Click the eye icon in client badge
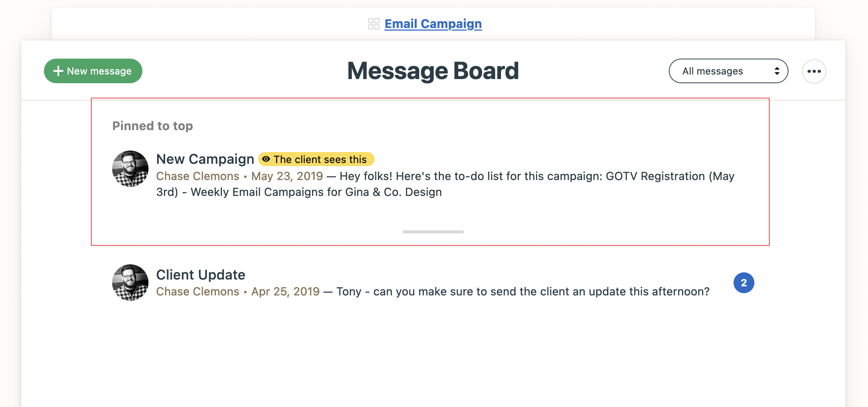Screen dimensions: 868x407 266,159
